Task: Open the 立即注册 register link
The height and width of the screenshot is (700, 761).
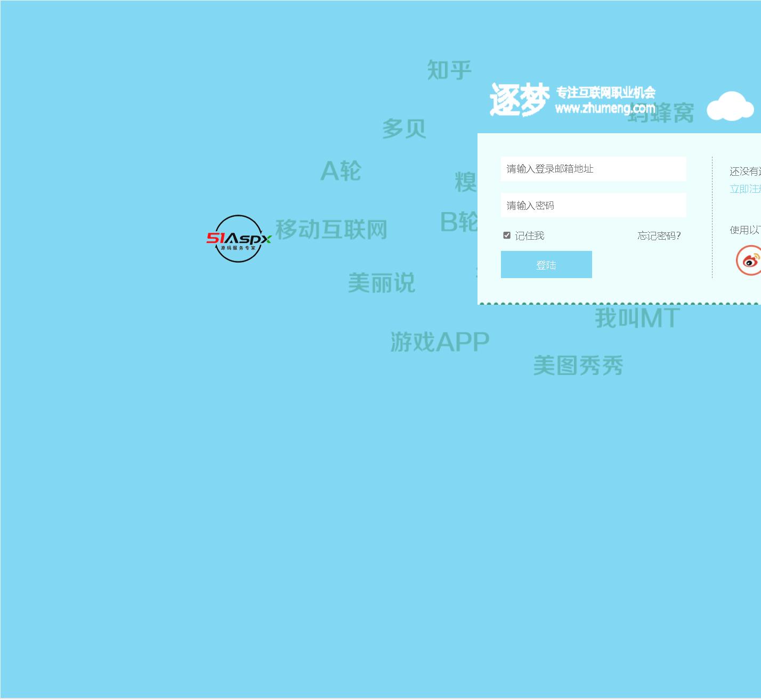Action: 746,189
